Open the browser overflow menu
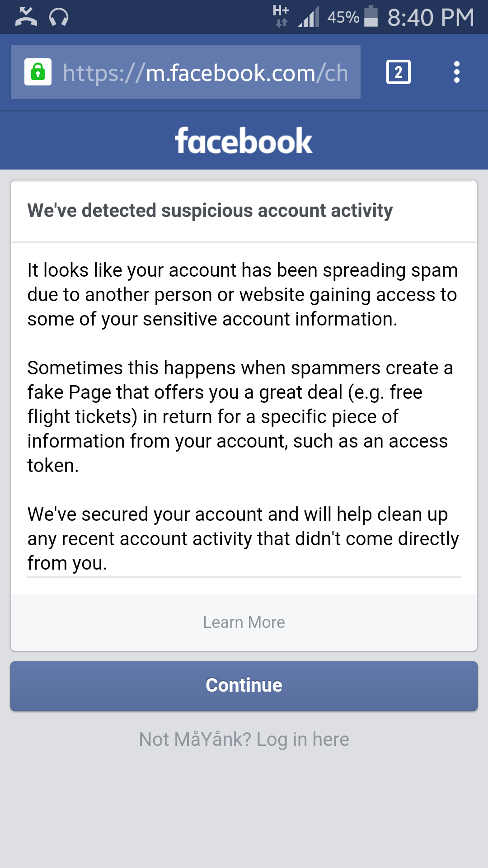488x868 pixels. (x=456, y=71)
